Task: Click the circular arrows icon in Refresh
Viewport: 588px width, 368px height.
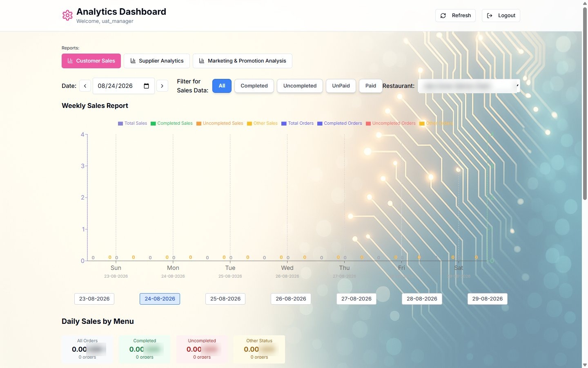Action: click(x=443, y=16)
